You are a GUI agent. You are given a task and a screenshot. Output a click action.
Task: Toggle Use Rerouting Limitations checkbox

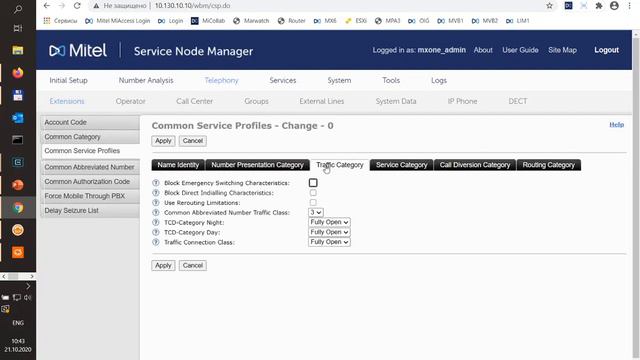pos(313,202)
